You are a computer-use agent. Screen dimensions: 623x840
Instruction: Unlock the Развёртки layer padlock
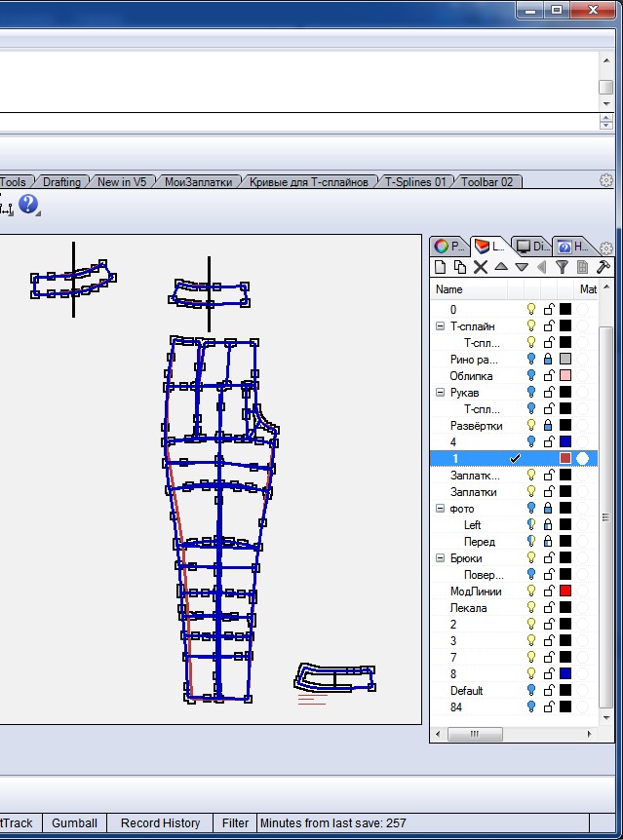(x=549, y=426)
